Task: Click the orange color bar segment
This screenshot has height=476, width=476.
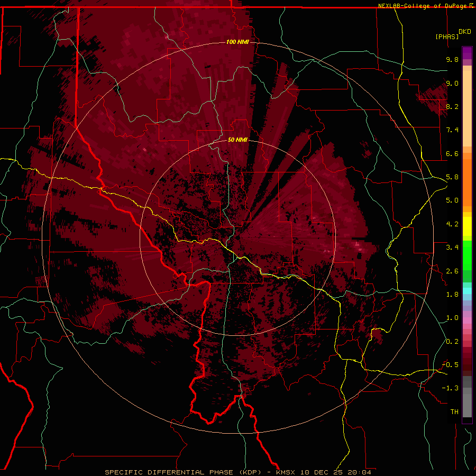Action: click(467, 182)
